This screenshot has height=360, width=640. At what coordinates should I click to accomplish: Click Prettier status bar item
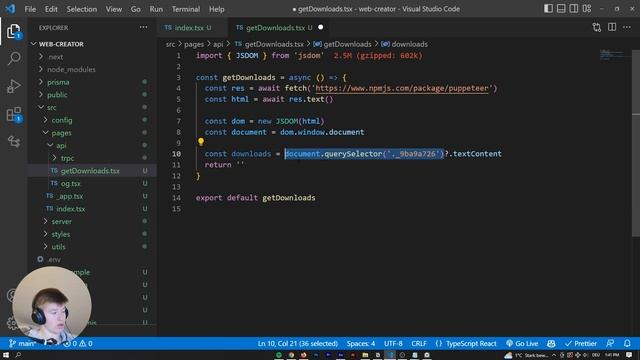pos(581,344)
